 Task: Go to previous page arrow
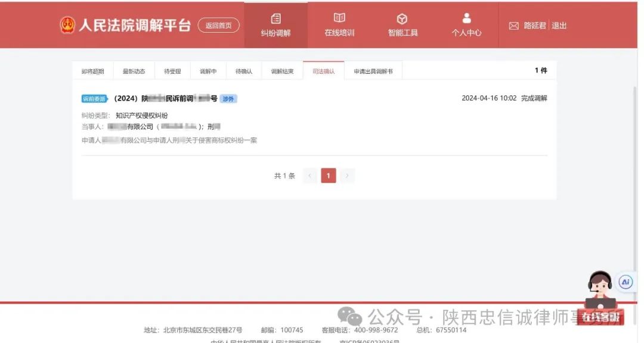pos(309,176)
